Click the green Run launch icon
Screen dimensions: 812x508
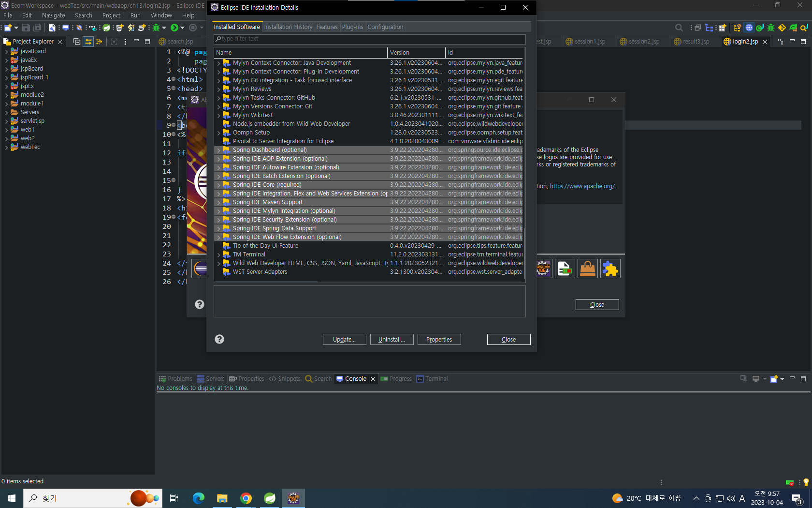tap(174, 28)
